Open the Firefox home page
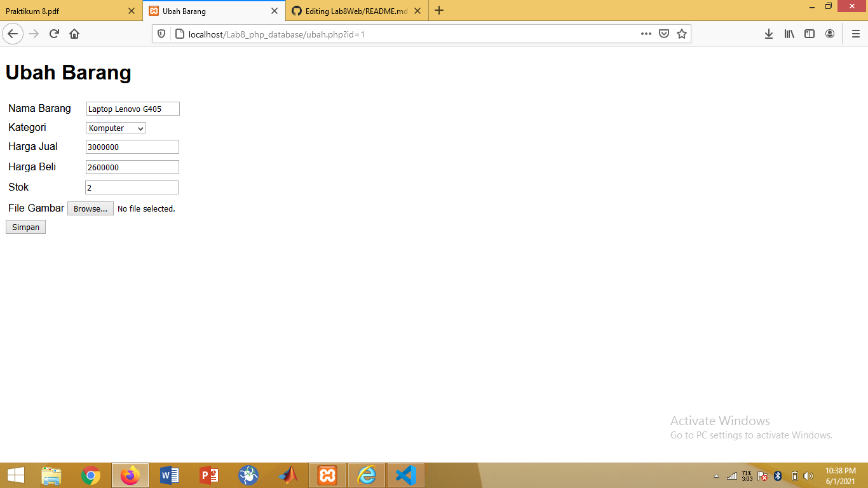Image resolution: width=868 pixels, height=488 pixels. (x=74, y=34)
